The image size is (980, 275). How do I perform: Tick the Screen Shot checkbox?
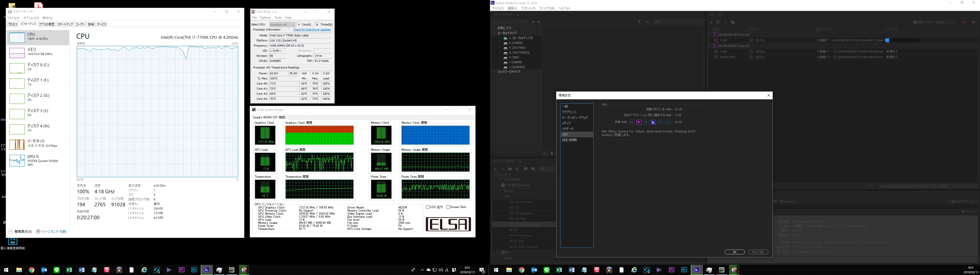pos(448,207)
